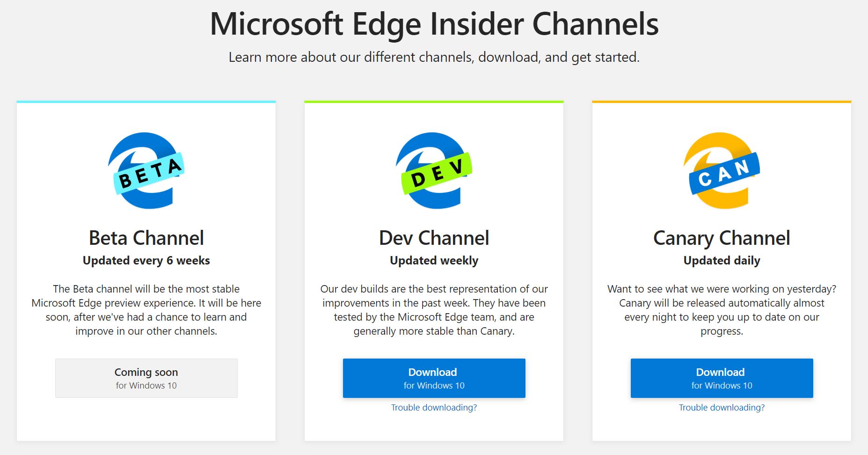Click the Canary channel description paragraph
This screenshot has height=455, width=868.
[x=722, y=310]
